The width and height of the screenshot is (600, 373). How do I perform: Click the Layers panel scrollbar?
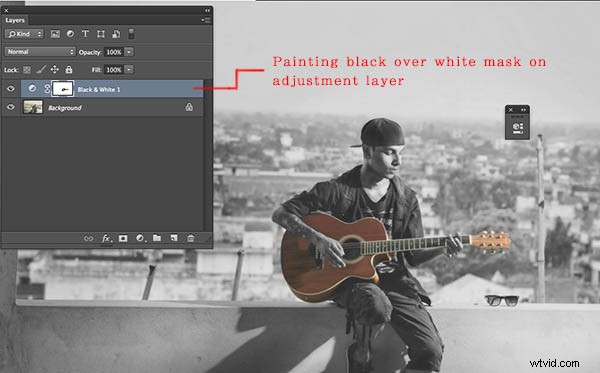pos(208,155)
